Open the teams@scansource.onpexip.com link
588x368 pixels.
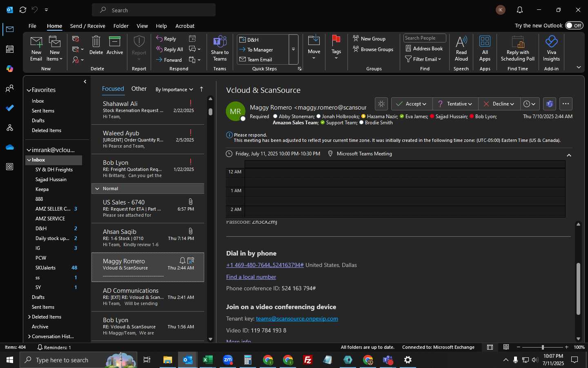(x=297, y=319)
